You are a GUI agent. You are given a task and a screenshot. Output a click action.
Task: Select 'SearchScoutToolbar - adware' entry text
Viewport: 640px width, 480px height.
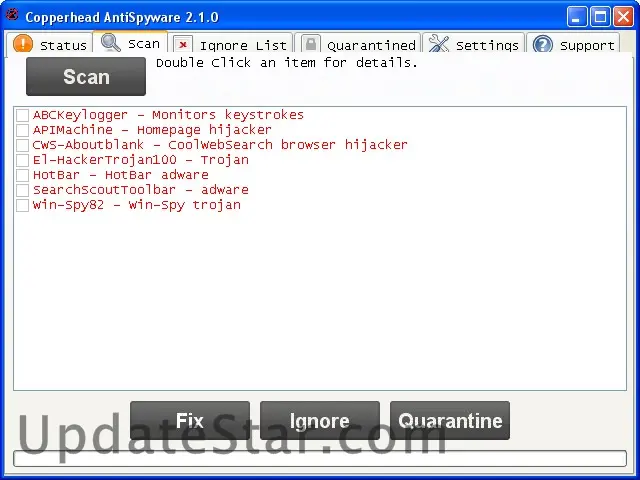click(x=141, y=190)
